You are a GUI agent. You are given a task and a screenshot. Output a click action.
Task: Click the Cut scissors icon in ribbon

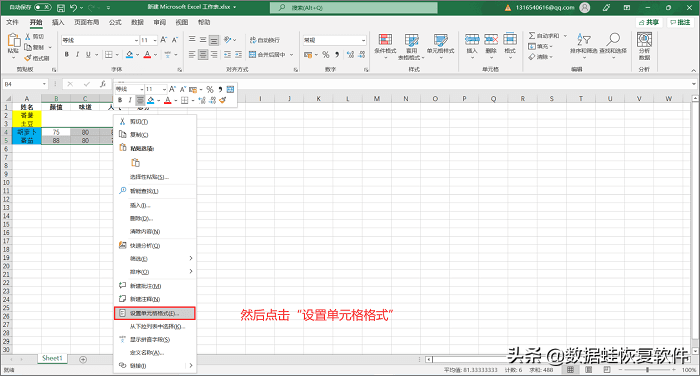[x=28, y=37]
